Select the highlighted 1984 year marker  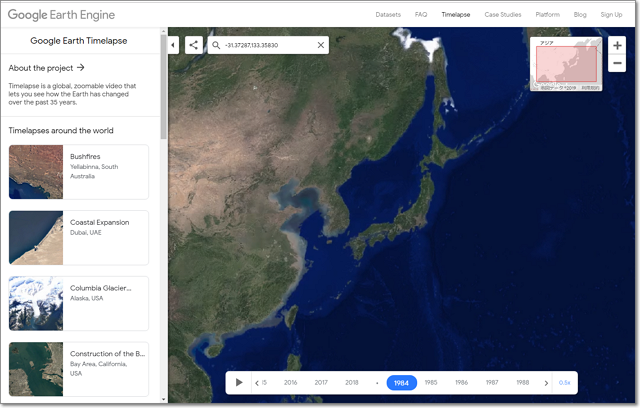click(401, 382)
